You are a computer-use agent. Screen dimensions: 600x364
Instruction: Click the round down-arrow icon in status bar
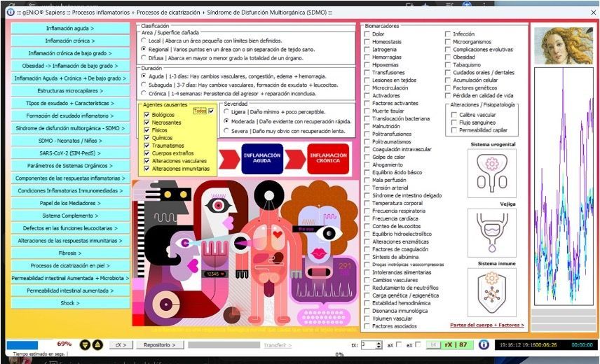[x=85, y=344]
